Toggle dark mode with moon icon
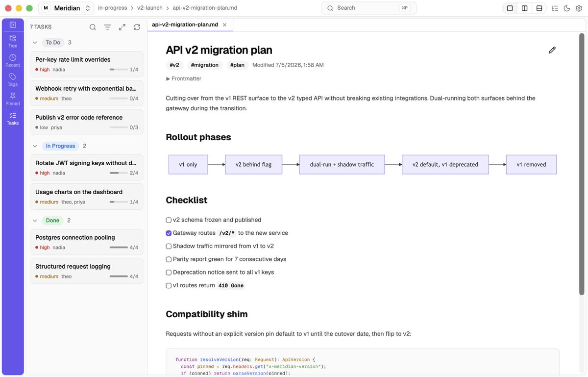Screen dimensions: 588x377 (x=567, y=8)
